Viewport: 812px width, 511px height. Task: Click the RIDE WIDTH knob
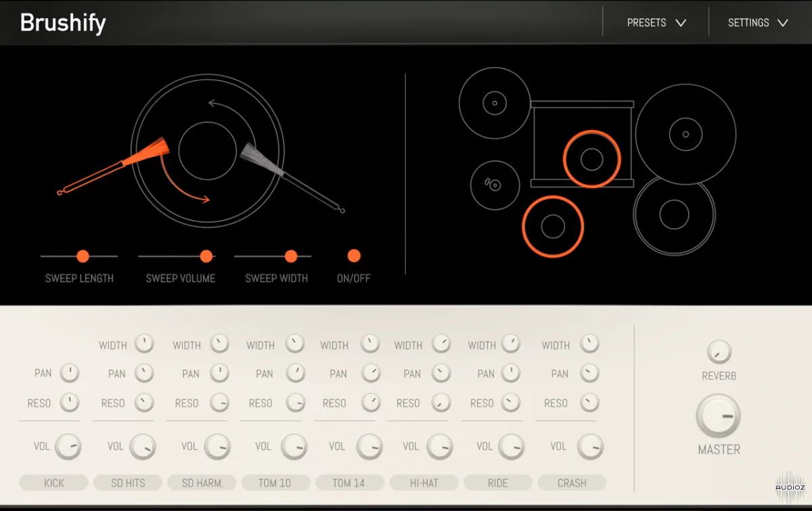[x=511, y=344]
